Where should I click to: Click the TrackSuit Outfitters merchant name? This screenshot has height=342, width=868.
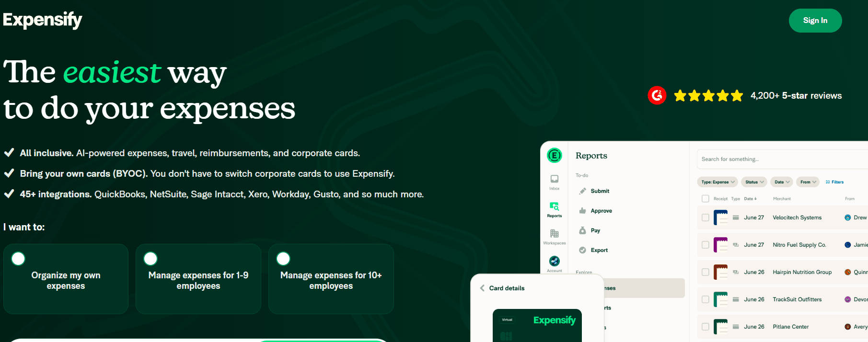point(797,299)
